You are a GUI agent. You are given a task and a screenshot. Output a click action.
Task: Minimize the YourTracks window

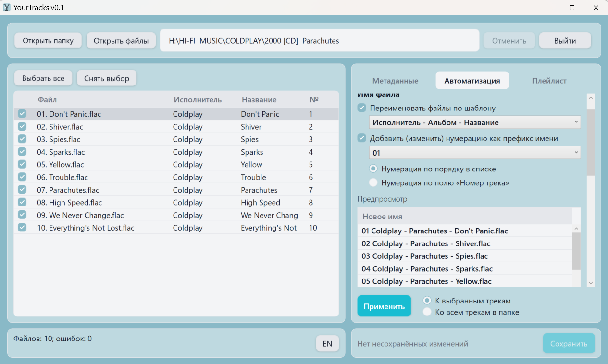coord(549,7)
